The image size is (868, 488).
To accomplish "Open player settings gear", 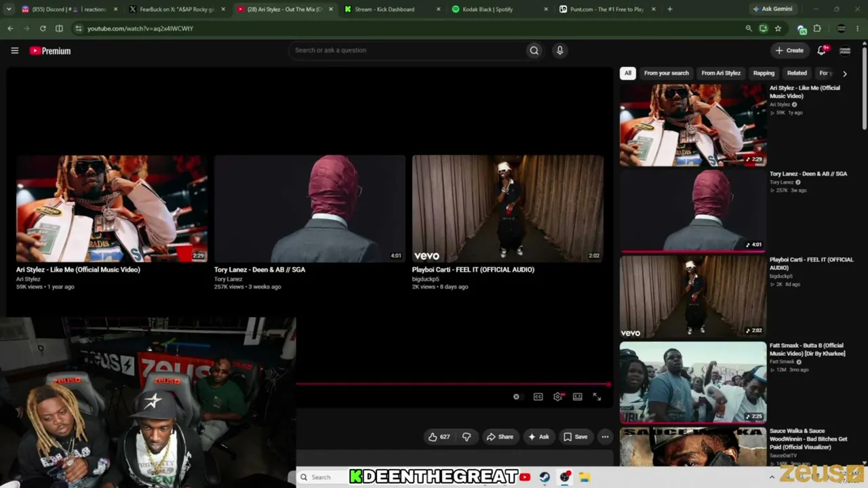I will pyautogui.click(x=557, y=396).
